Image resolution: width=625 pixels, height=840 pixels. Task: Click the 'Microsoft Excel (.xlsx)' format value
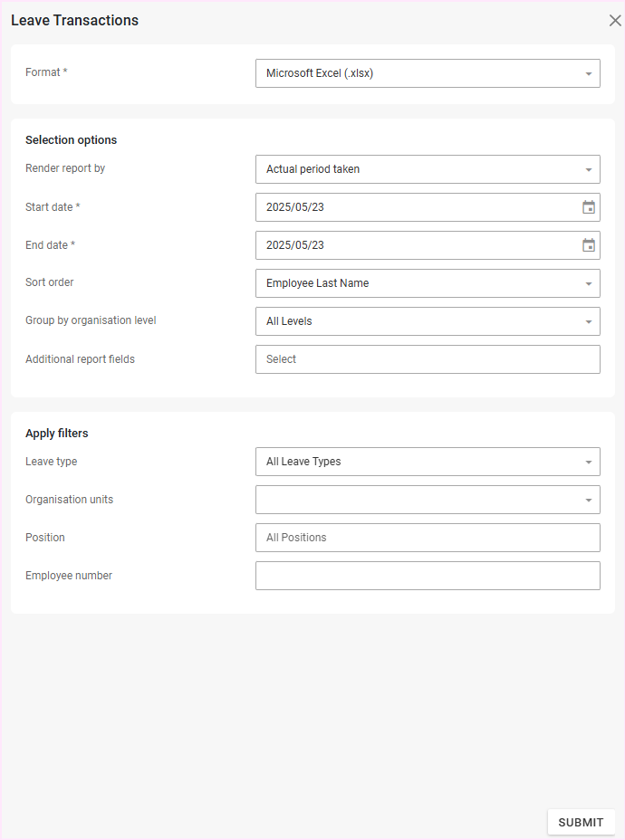pos(320,73)
